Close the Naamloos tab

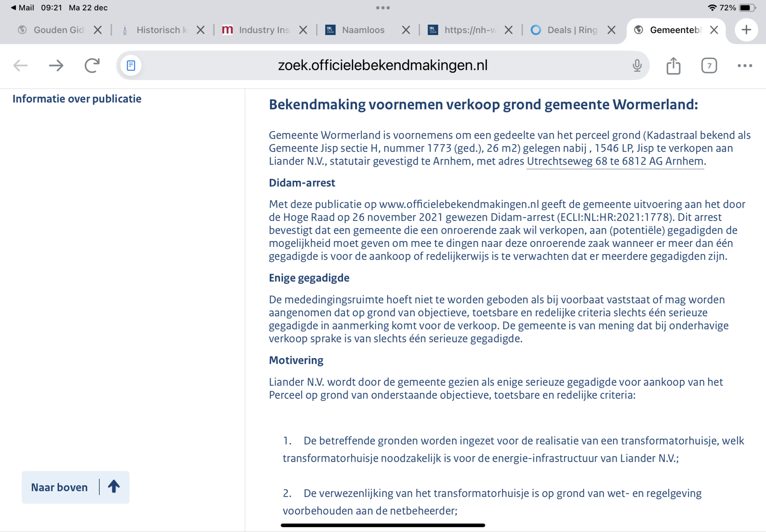tap(406, 30)
